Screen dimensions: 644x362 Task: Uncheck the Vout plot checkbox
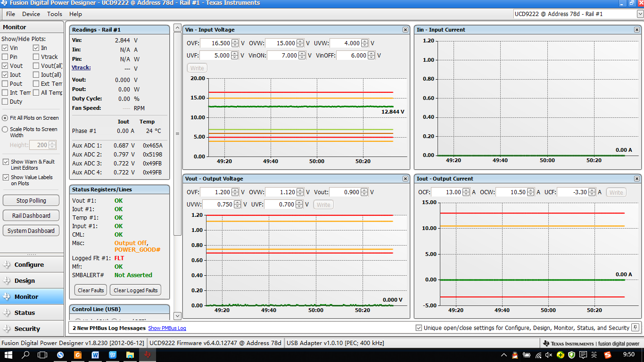5,66
